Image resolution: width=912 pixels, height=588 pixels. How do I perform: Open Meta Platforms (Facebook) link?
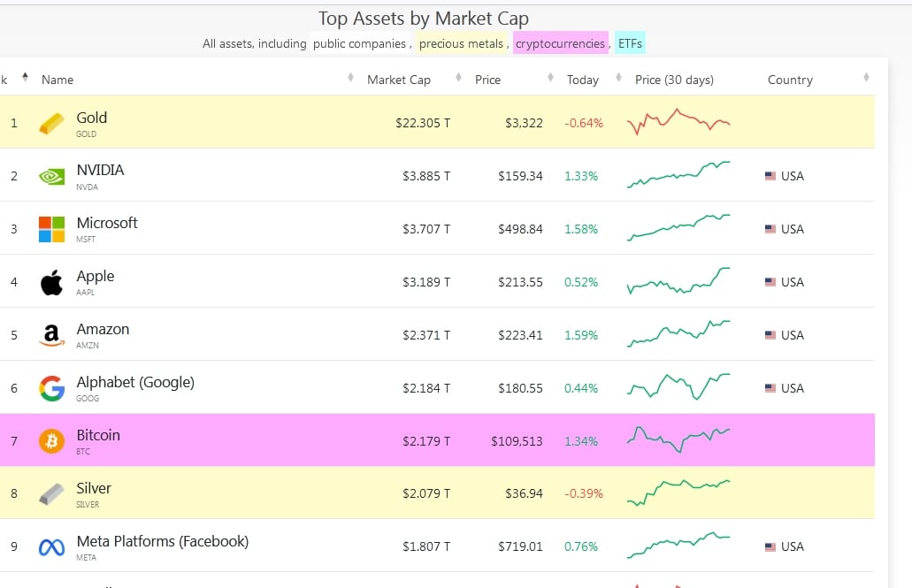click(162, 541)
